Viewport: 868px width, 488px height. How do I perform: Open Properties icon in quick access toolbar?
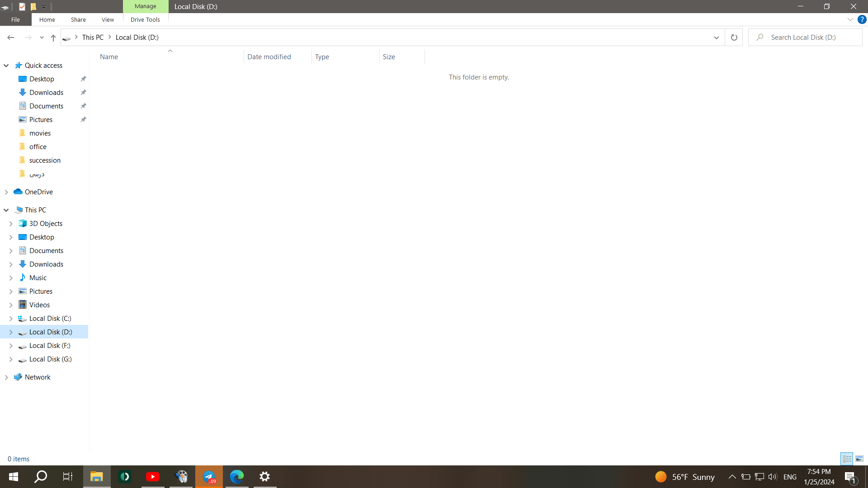22,6
